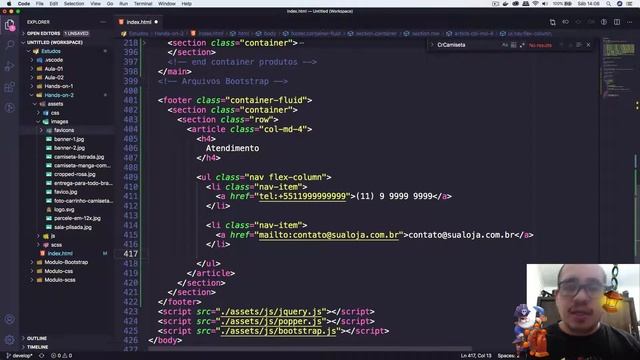Click the open preview icon in editor toolbar
The height and width of the screenshot is (360, 640).
click(604, 22)
